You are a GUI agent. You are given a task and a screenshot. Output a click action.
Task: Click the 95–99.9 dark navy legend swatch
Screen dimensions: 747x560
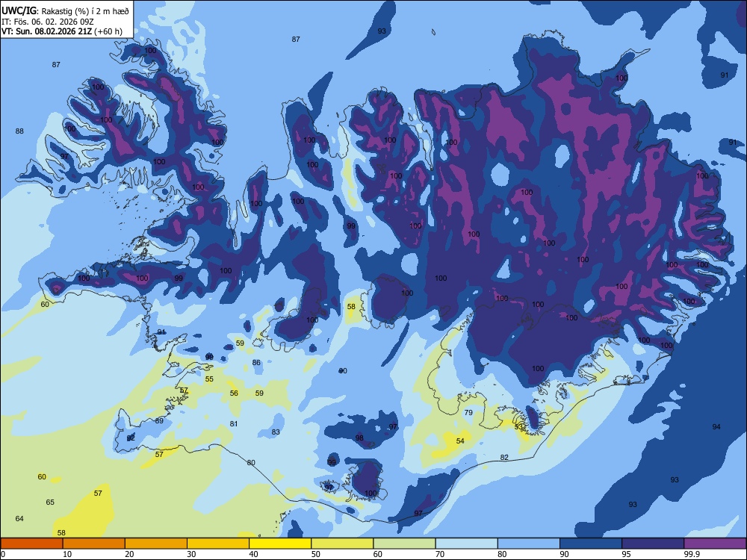click(x=653, y=544)
